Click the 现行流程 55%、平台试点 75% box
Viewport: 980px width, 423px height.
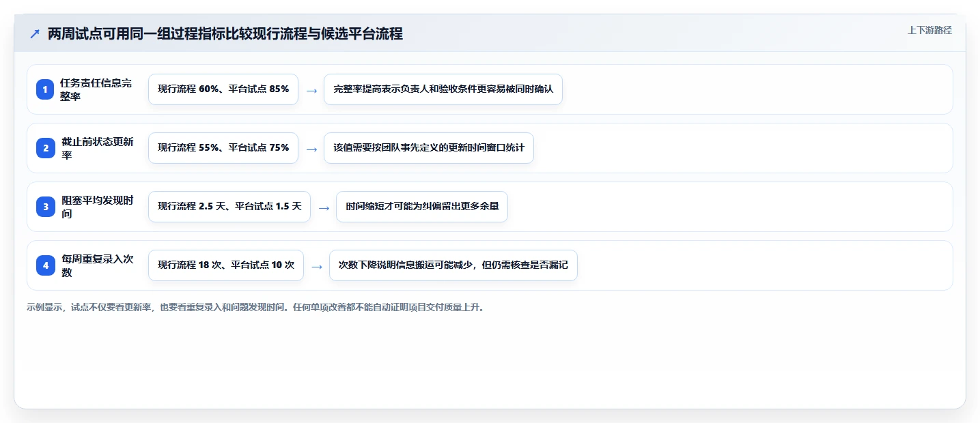223,148
